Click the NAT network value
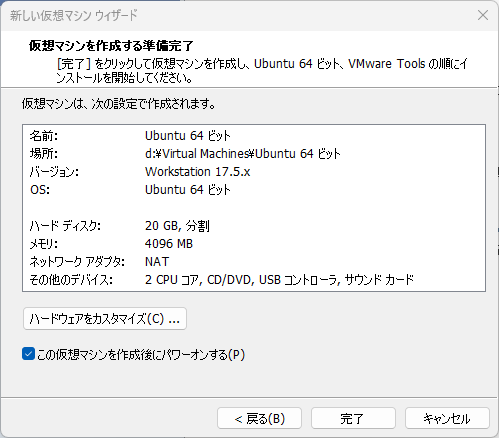The width and height of the screenshot is (499, 438). point(157,262)
